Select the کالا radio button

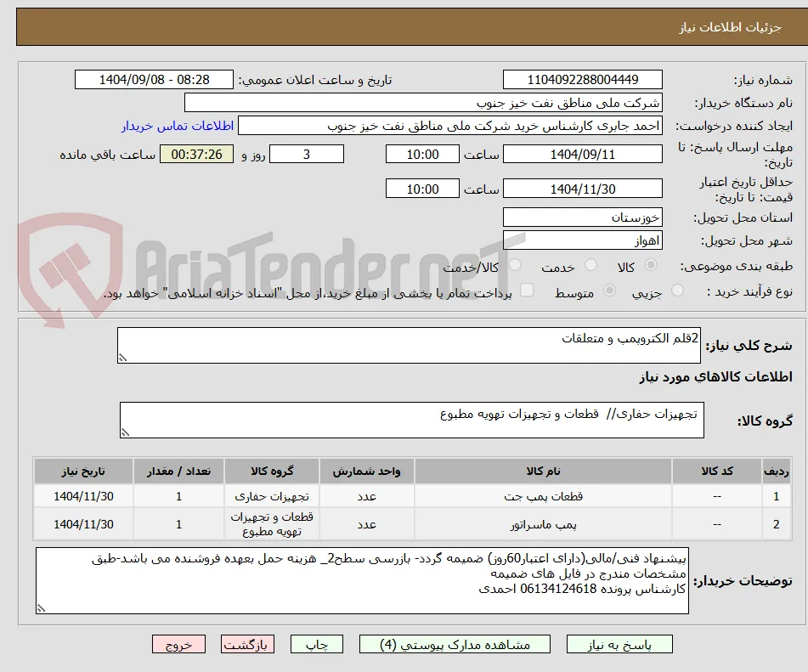click(651, 265)
